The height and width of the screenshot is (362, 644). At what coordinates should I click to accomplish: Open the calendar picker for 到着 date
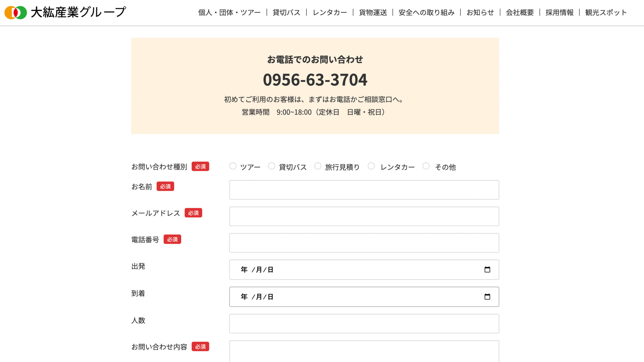(487, 297)
